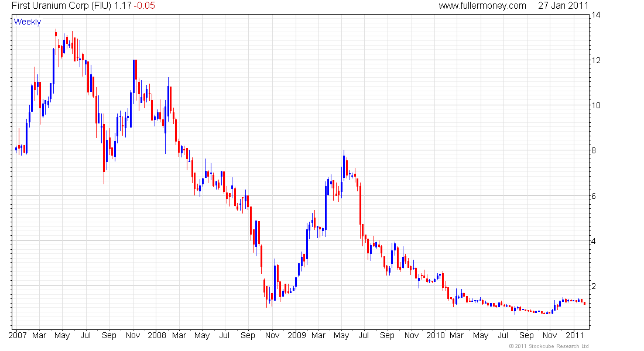Select the blue Weekly interval label
Viewport: 644px width, 351px height.
point(28,22)
